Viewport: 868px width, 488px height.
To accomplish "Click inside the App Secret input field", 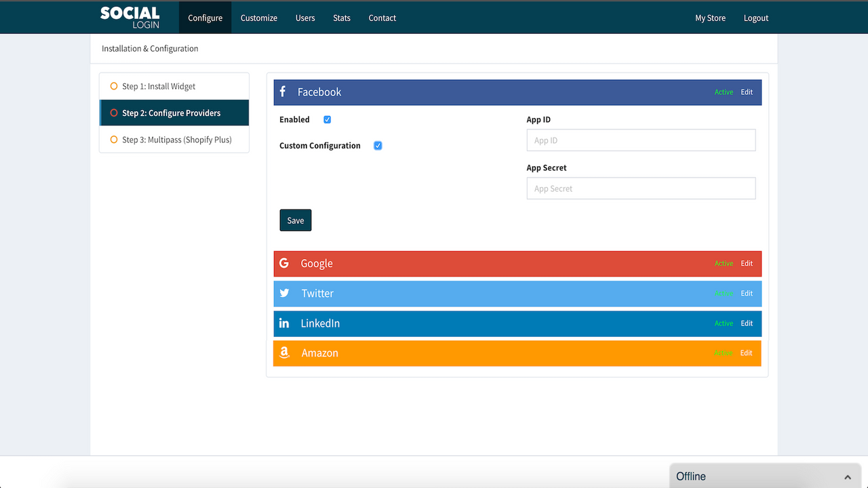I will coord(640,188).
